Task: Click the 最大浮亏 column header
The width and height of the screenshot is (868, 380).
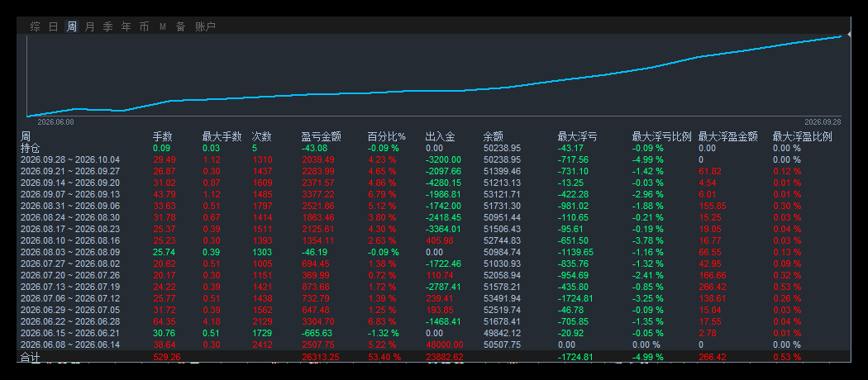Action: pyautogui.click(x=577, y=136)
